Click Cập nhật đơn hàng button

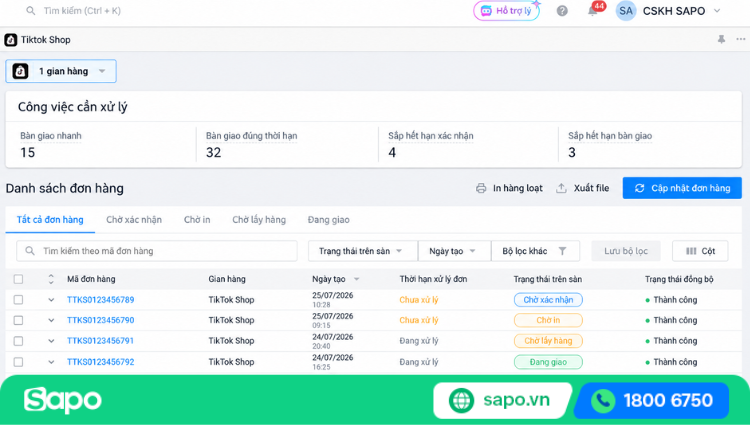pyautogui.click(x=682, y=188)
